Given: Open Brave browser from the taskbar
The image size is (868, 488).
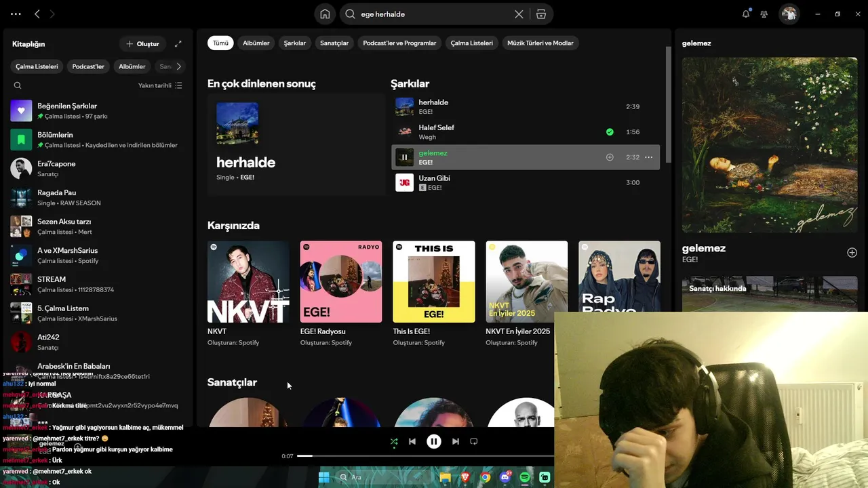Looking at the screenshot, I should click(x=465, y=477).
